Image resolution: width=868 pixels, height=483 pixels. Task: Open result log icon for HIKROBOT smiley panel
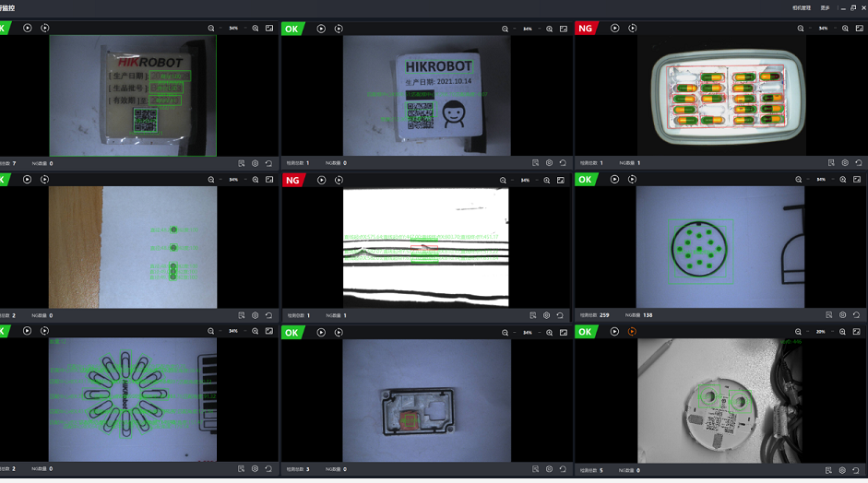535,163
